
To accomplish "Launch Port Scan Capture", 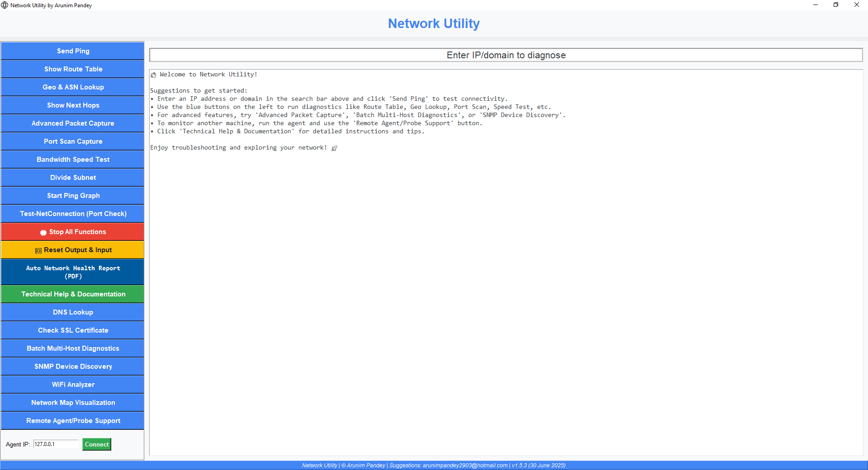I will click(72, 141).
